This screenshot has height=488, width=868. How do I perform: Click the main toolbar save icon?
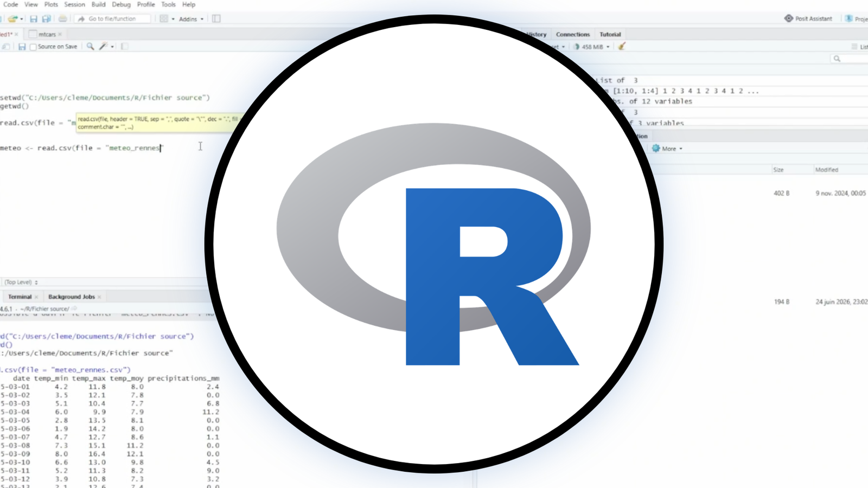(34, 19)
